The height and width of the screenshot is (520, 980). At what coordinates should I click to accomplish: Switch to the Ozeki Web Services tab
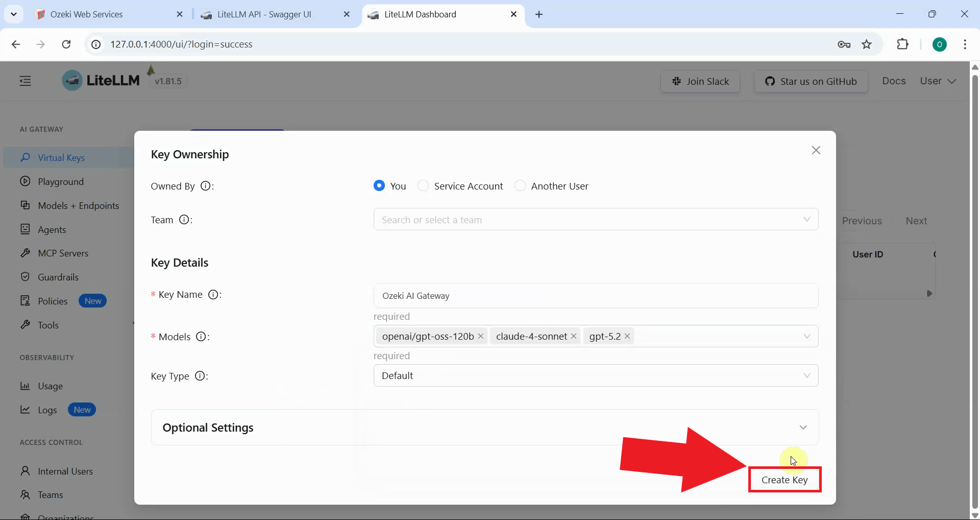coord(86,14)
